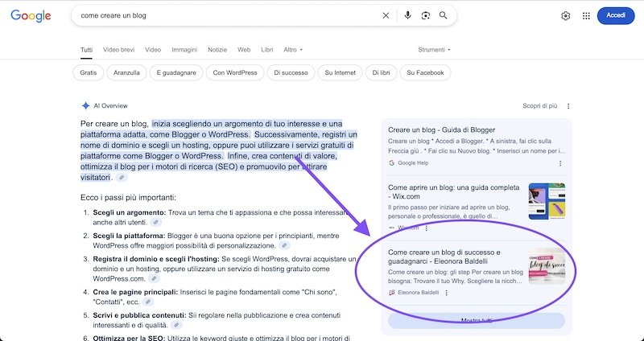The image size is (644, 341).
Task: Open AI Overview three-dot options menu
Action: 568,106
